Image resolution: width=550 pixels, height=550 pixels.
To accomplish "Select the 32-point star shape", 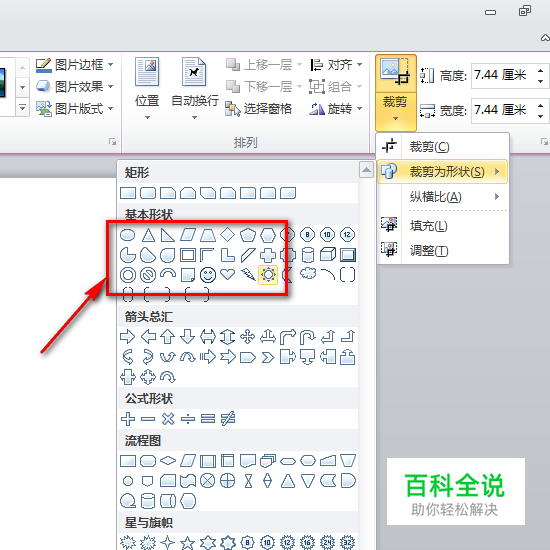I will tap(348, 542).
